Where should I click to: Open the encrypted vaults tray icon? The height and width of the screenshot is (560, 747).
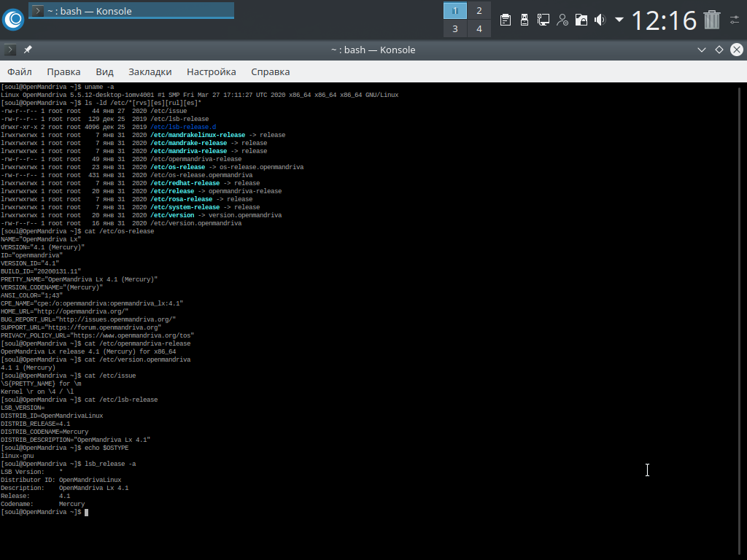(x=581, y=20)
